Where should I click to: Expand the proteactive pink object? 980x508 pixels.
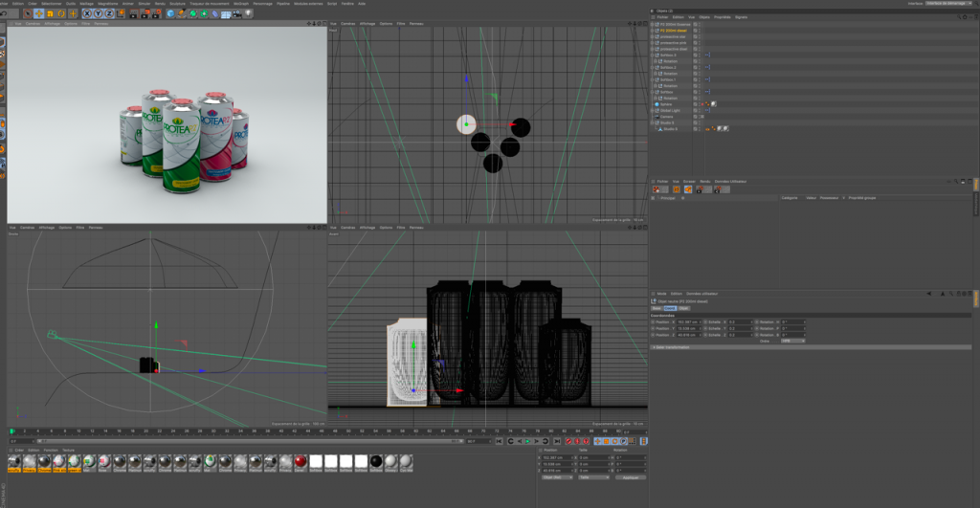pyautogui.click(x=652, y=42)
